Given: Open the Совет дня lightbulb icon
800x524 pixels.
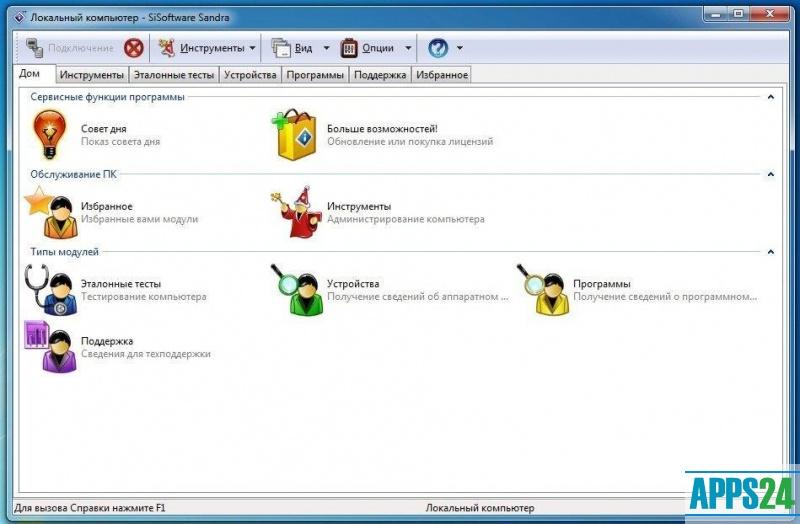Looking at the screenshot, I should tap(49, 135).
